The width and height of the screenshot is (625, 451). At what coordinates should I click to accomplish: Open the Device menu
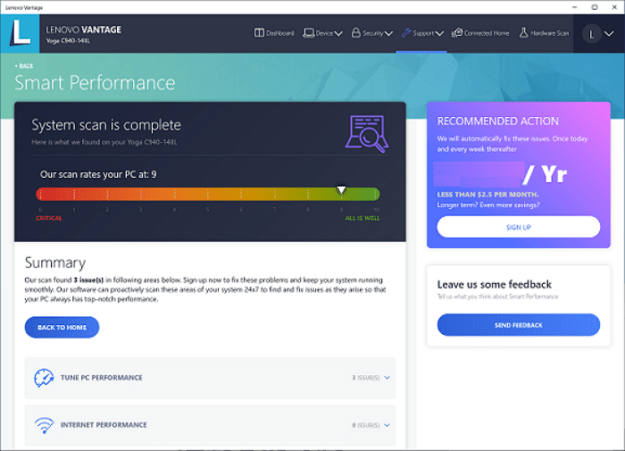[x=322, y=33]
